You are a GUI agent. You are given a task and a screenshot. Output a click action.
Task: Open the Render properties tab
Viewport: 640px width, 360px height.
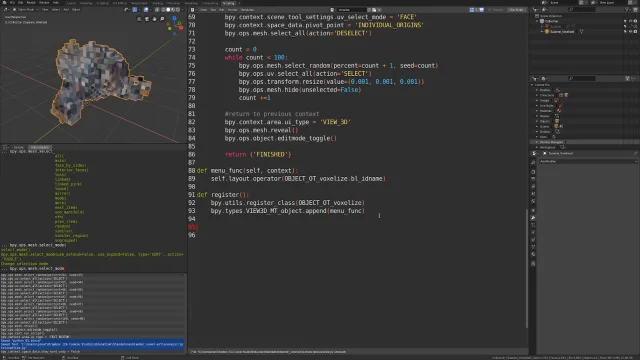point(533,172)
